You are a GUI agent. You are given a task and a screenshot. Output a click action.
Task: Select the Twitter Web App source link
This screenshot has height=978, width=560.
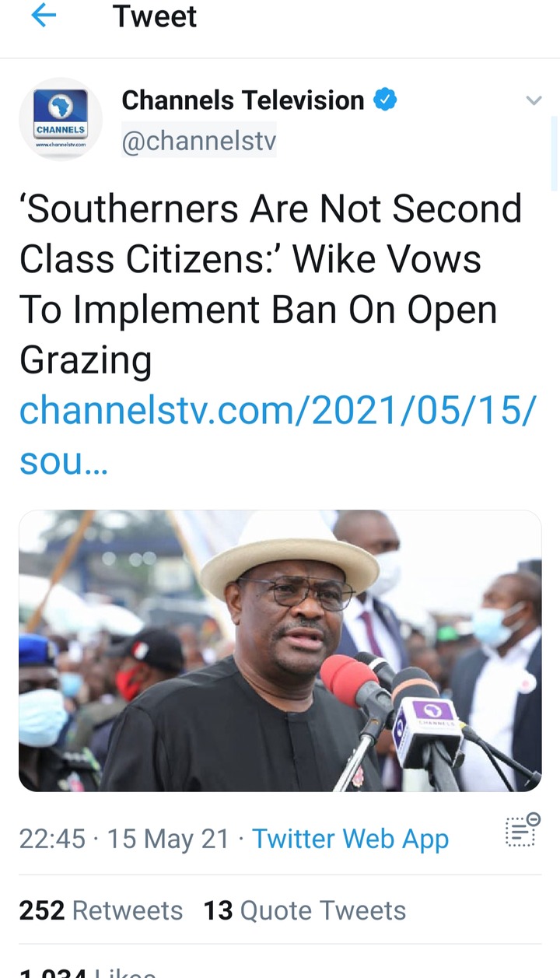pyautogui.click(x=350, y=839)
